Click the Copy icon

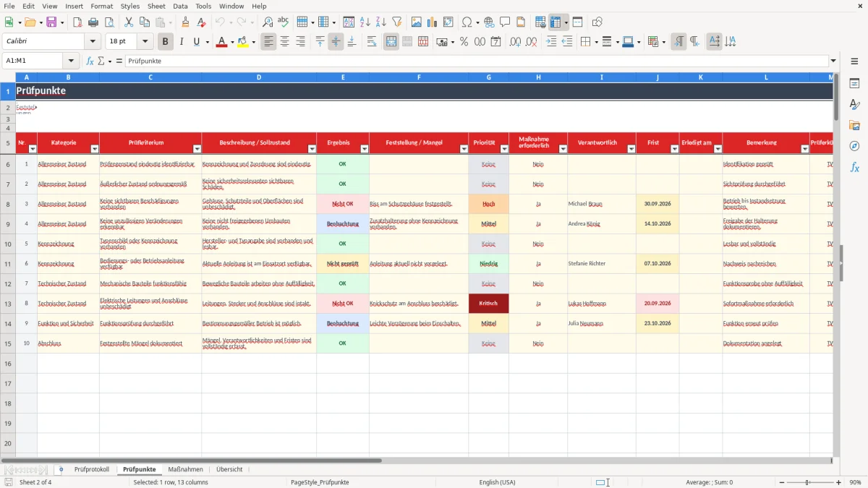(x=144, y=22)
